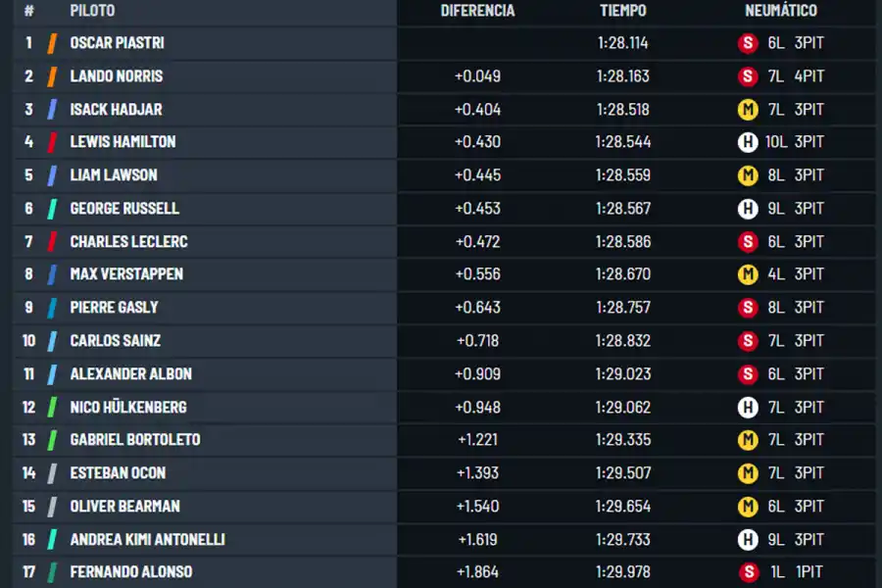Image resolution: width=882 pixels, height=588 pixels.
Task: Click the PILOTO column header
Action: tap(92, 11)
